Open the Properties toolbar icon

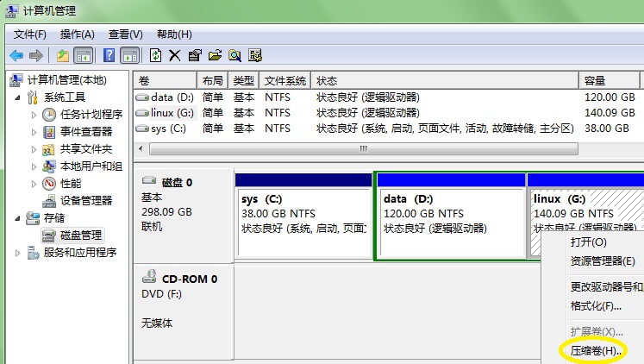(195, 55)
